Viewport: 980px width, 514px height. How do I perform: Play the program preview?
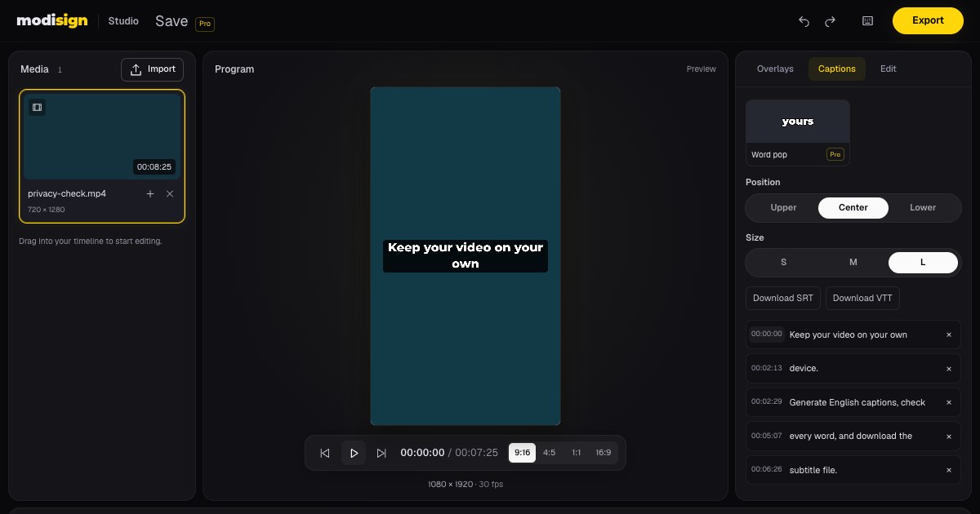tap(354, 453)
